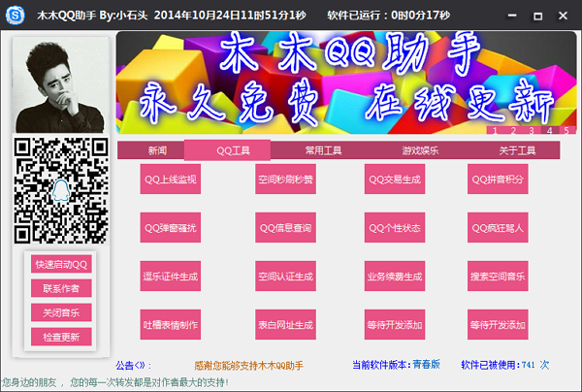The width and height of the screenshot is (582, 392).
Task: Select banner slide 1 indicator
Action: [x=495, y=130]
